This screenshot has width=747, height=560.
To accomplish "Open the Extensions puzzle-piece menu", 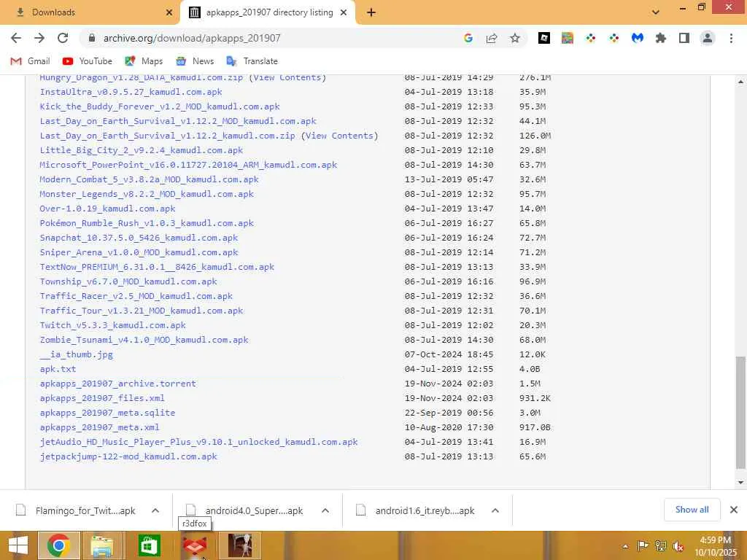I will coord(661,38).
